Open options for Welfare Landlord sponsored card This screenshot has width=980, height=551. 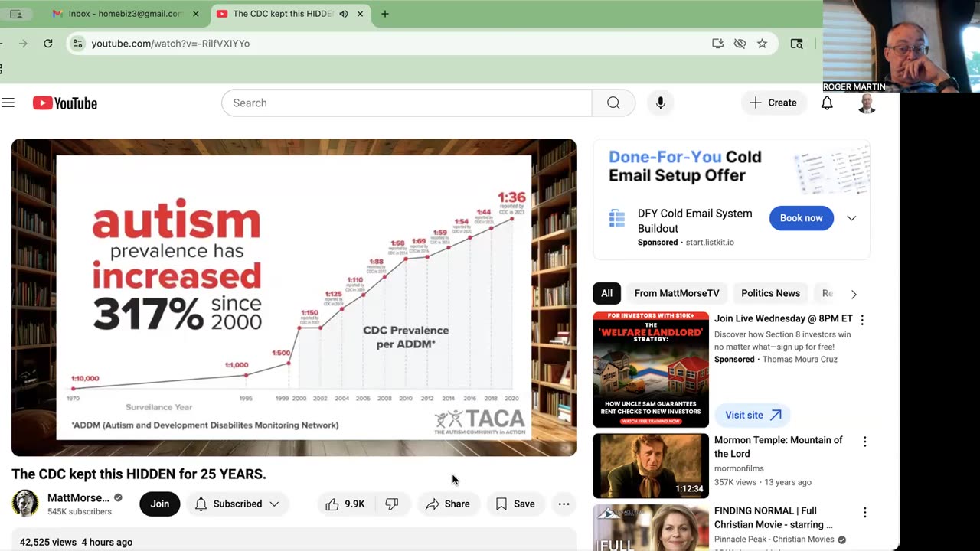(862, 320)
